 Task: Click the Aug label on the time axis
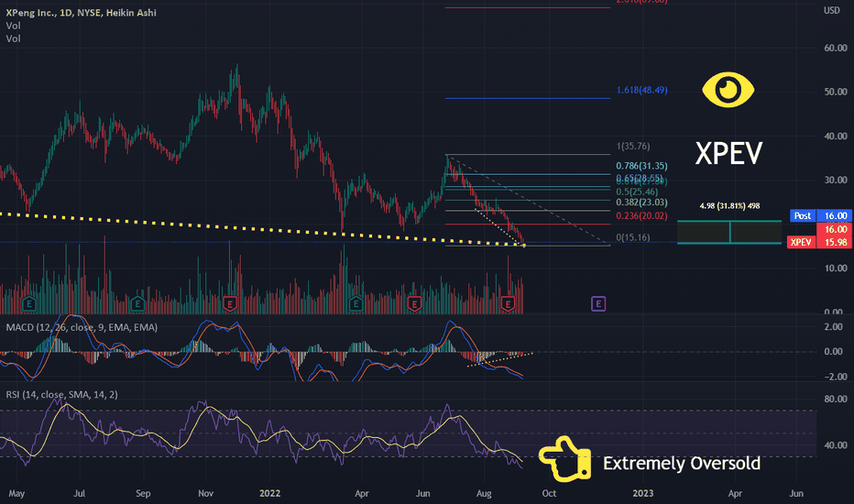tap(484, 493)
